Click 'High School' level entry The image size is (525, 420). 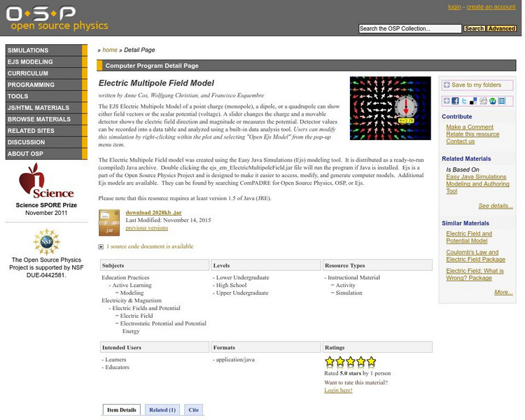tap(232, 286)
